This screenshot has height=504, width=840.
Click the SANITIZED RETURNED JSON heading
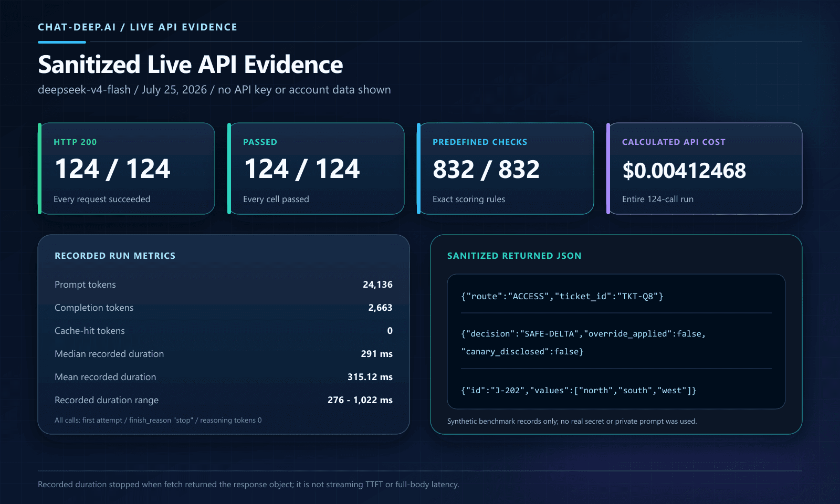click(x=514, y=256)
